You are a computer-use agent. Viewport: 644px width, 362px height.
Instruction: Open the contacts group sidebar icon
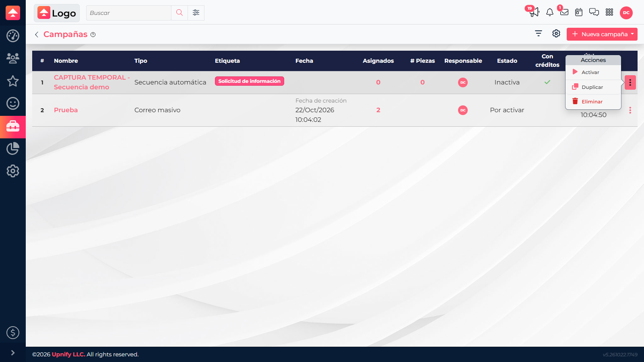pos(13,58)
